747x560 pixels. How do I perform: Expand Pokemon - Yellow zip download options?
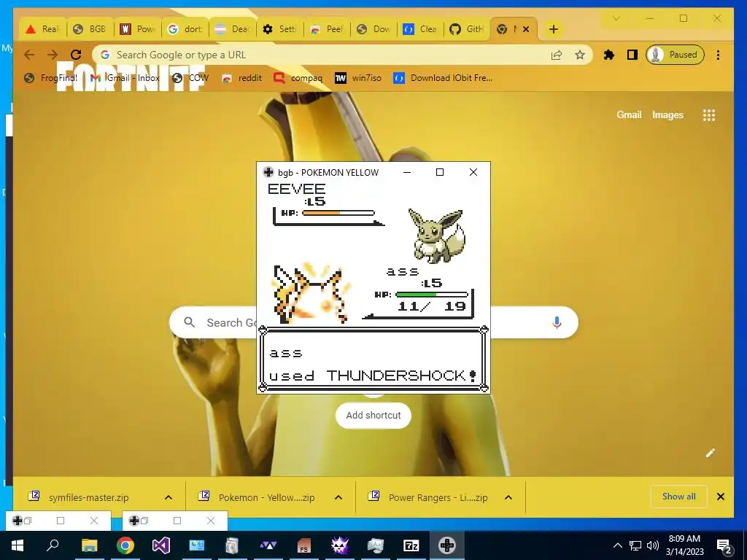[x=338, y=497]
